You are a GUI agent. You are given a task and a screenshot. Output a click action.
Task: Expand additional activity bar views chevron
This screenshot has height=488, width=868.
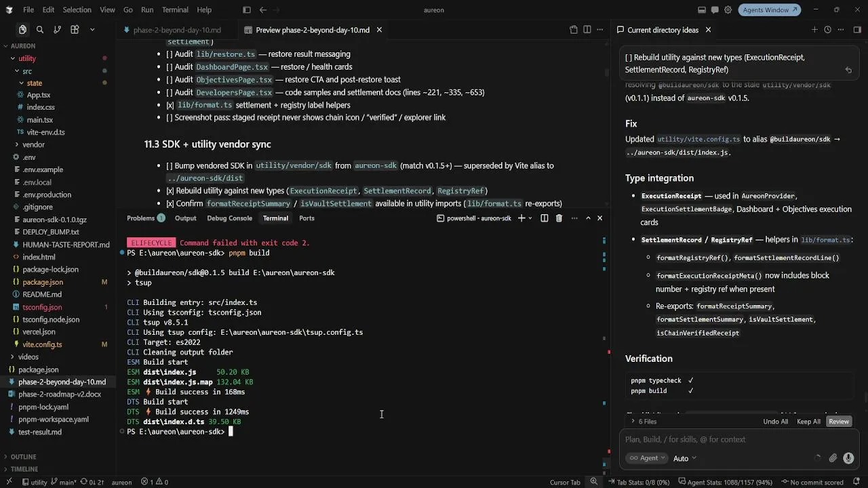(92, 30)
